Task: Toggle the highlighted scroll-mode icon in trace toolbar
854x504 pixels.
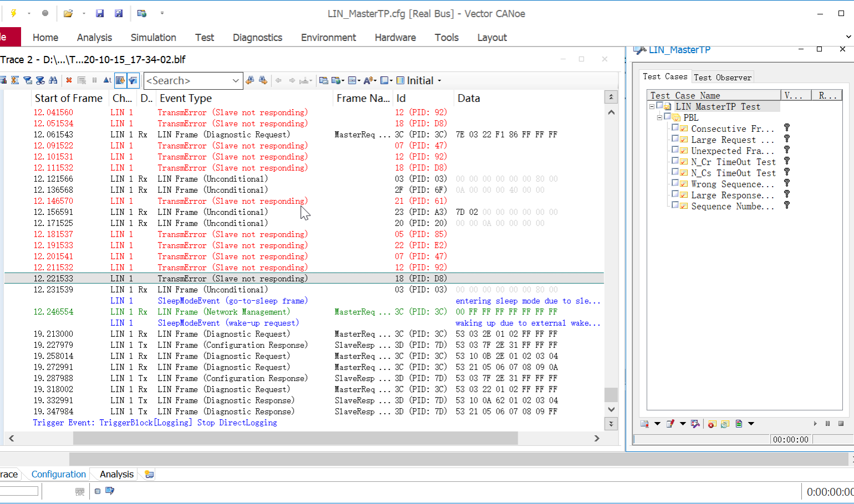Action: point(120,80)
